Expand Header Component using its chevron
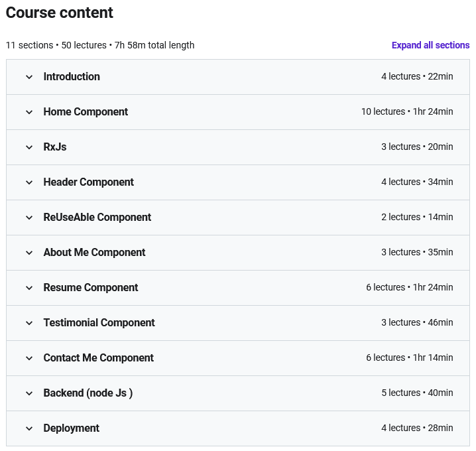476x451 pixels. click(29, 182)
